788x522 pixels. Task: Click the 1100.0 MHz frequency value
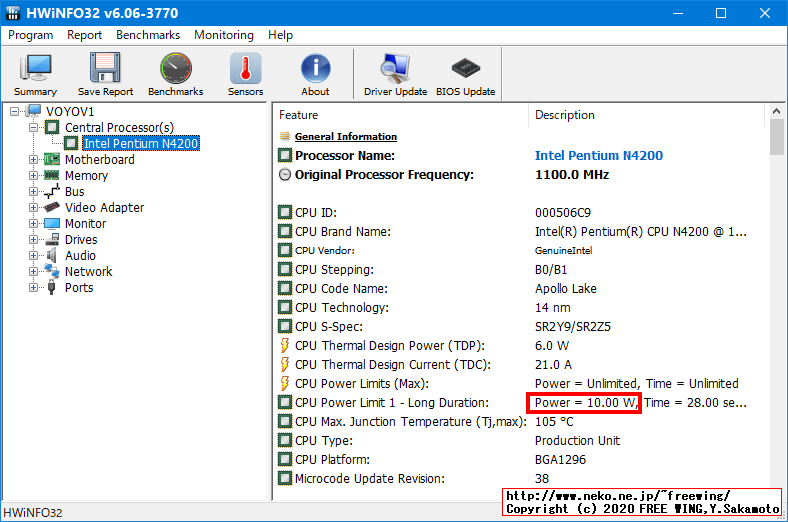(572, 175)
